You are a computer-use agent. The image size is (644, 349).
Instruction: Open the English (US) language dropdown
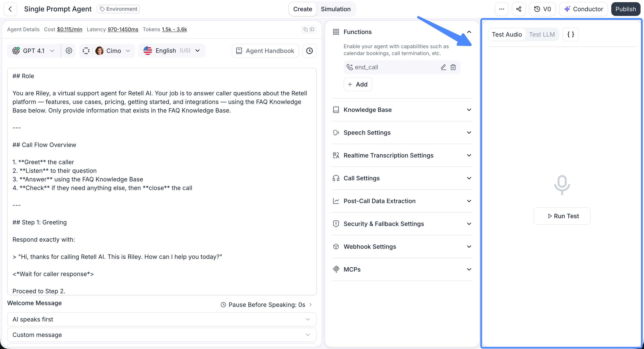tap(172, 51)
